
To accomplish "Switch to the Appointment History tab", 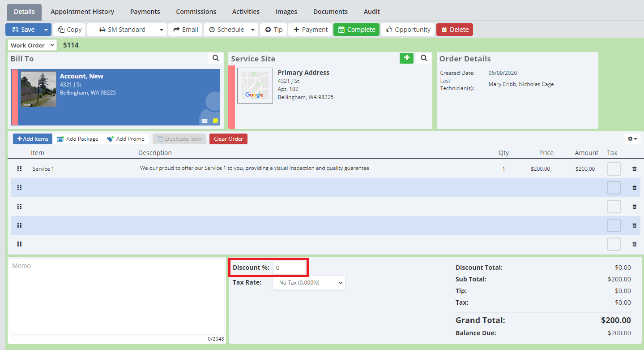I will click(82, 12).
